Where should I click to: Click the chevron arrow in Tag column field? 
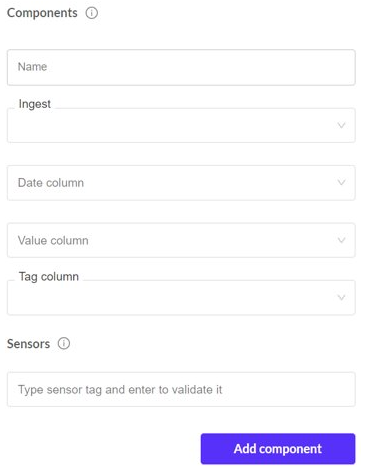(341, 298)
